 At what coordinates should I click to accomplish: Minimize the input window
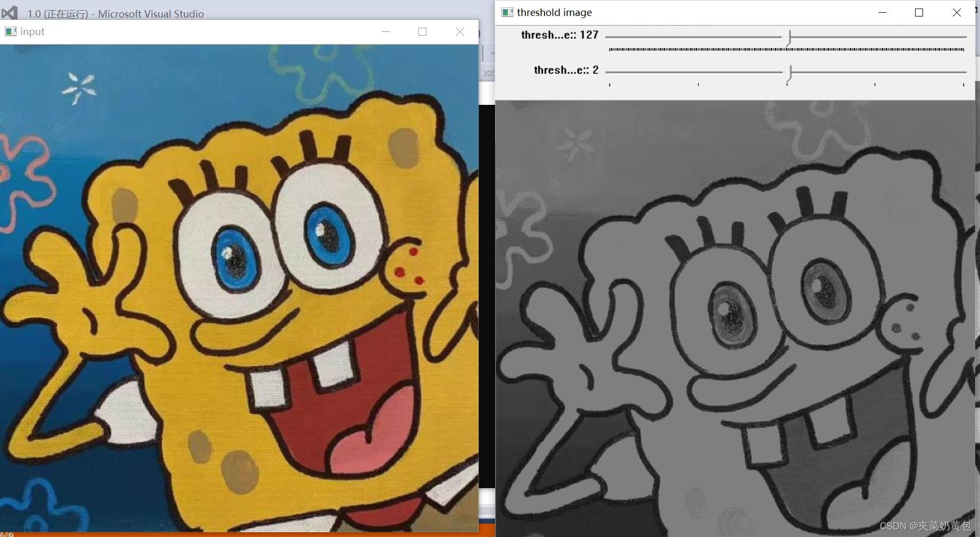385,32
